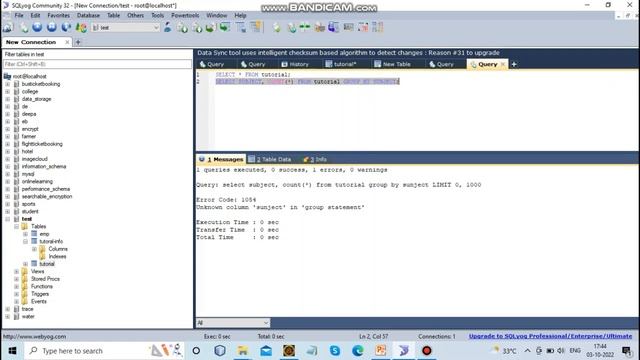Collapse the tutorial-info table node

tap(25, 242)
